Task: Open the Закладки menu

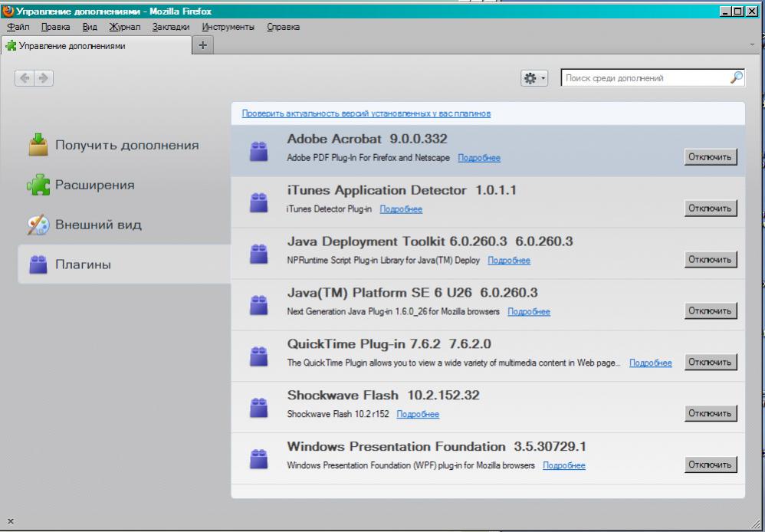Action: tap(171, 27)
